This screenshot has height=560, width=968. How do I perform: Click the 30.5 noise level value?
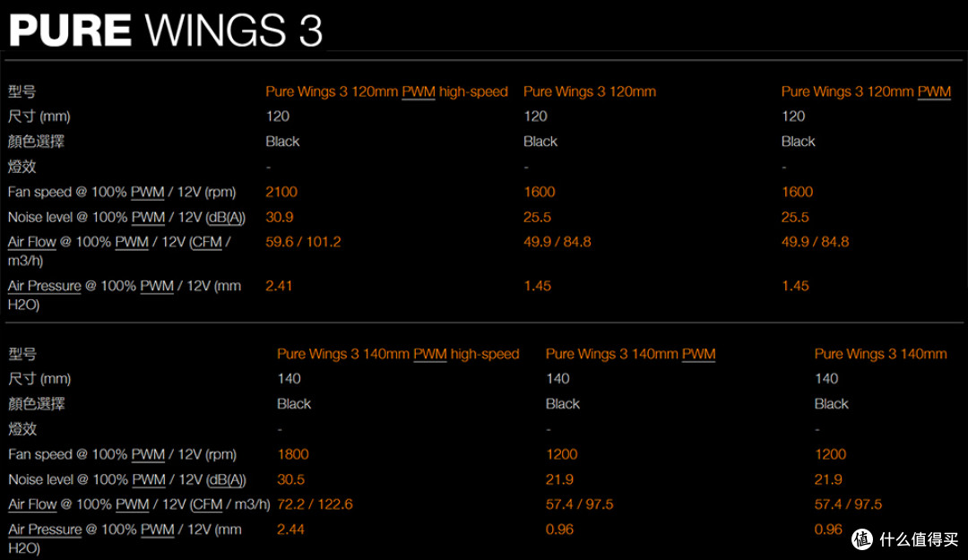[x=290, y=479]
